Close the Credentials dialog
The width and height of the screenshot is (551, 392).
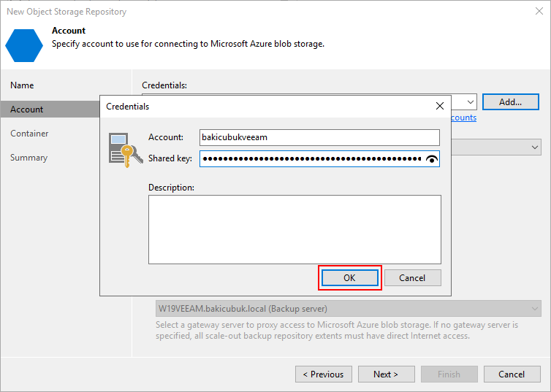440,106
